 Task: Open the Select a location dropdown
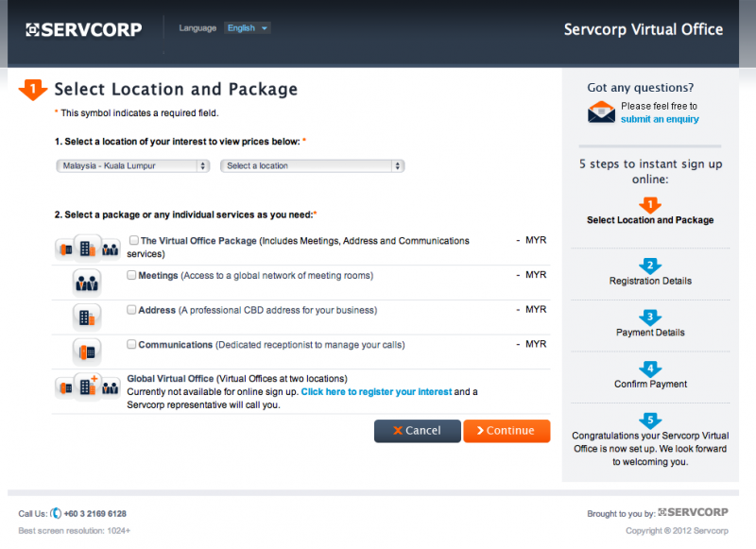tap(312, 165)
